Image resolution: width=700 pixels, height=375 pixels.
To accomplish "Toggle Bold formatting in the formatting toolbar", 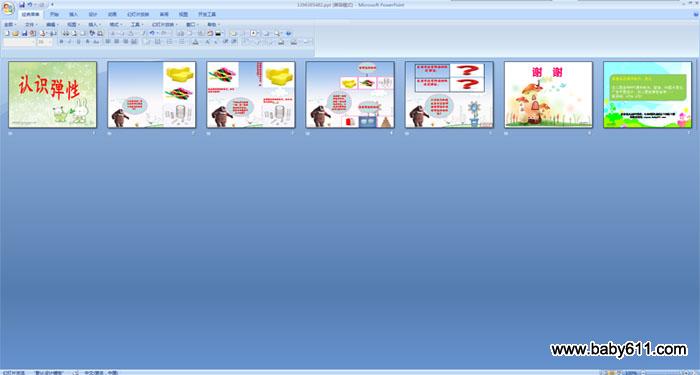I will [62, 42].
